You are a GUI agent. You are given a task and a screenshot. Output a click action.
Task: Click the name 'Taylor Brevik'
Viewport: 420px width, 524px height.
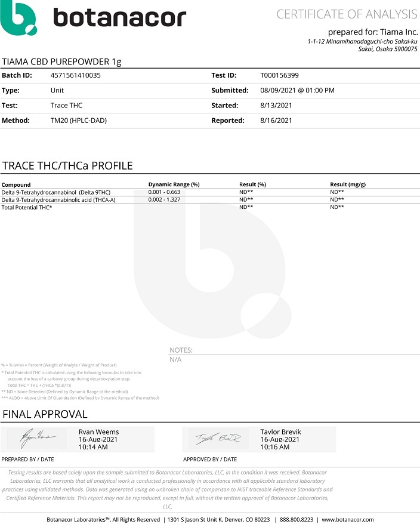pyautogui.click(x=280, y=432)
